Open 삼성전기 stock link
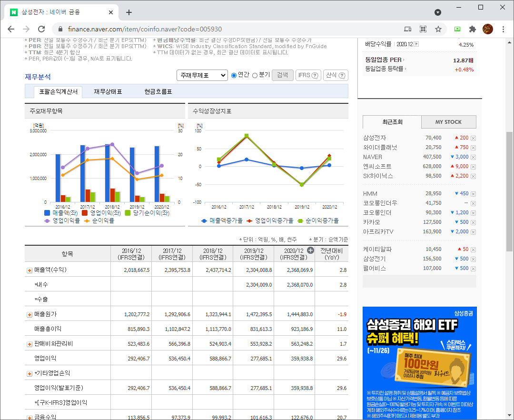 click(375, 259)
